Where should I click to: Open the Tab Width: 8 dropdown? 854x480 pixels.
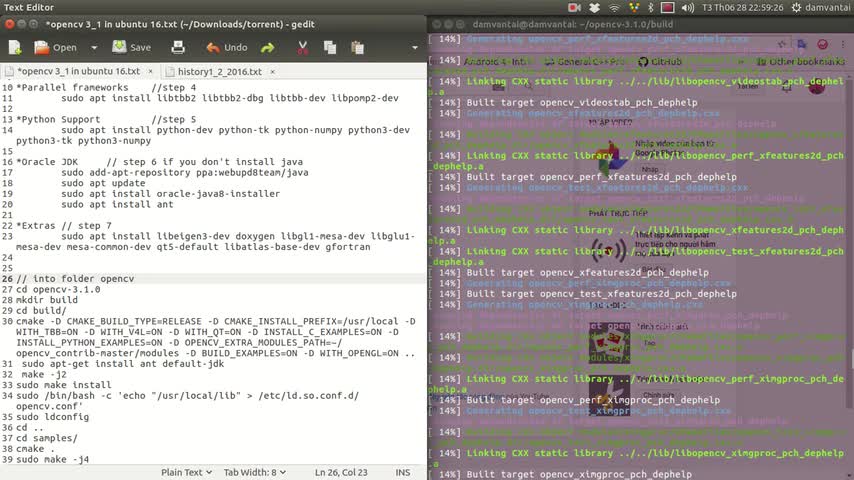point(254,472)
